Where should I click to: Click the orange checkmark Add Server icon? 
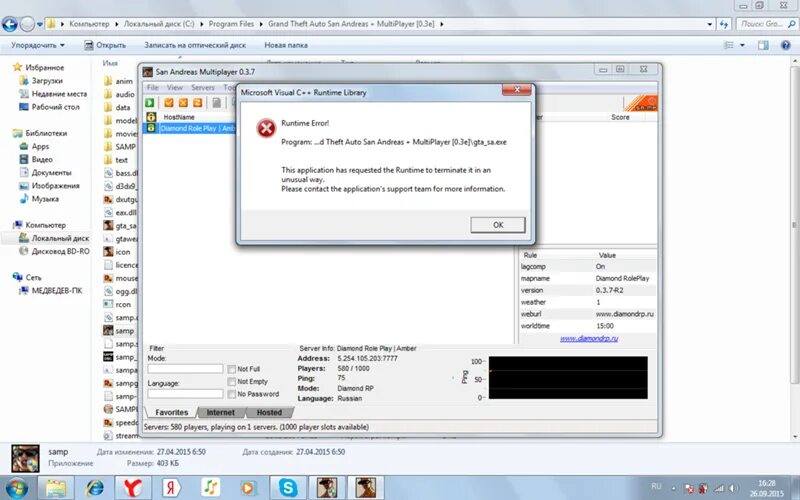click(x=169, y=103)
